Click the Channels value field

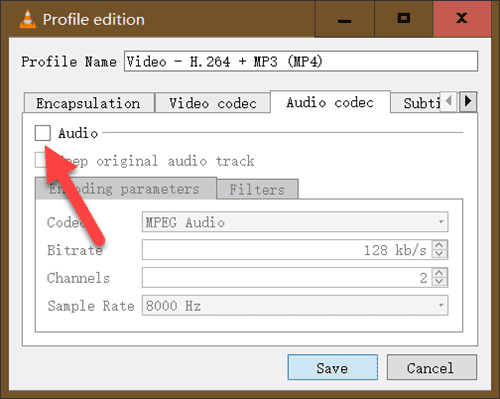287,277
